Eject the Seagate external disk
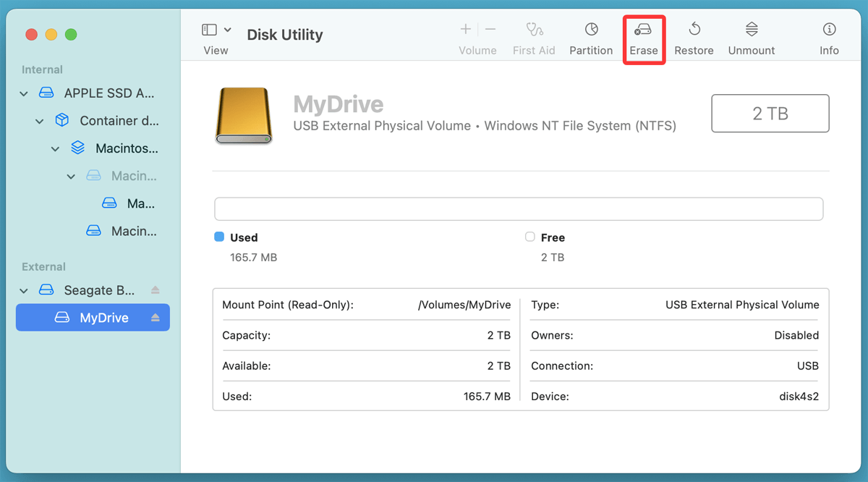Image resolution: width=868 pixels, height=482 pixels. click(x=156, y=290)
